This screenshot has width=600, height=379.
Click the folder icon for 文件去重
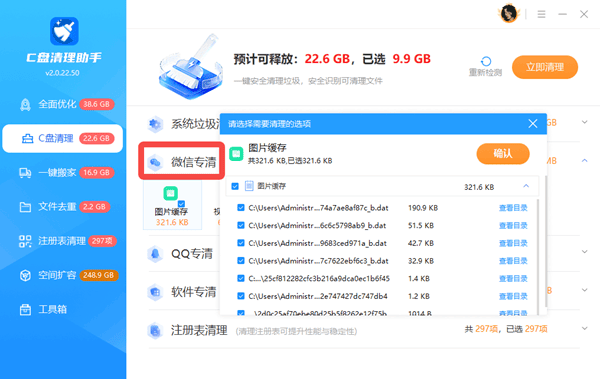click(25, 207)
